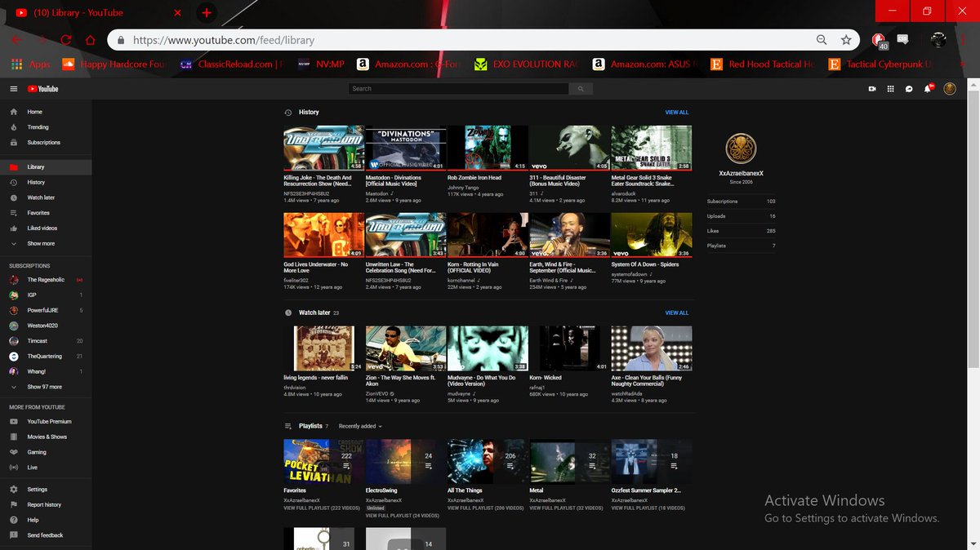Open the notifications bell
This screenshot has width=980, height=550.
[928, 88]
